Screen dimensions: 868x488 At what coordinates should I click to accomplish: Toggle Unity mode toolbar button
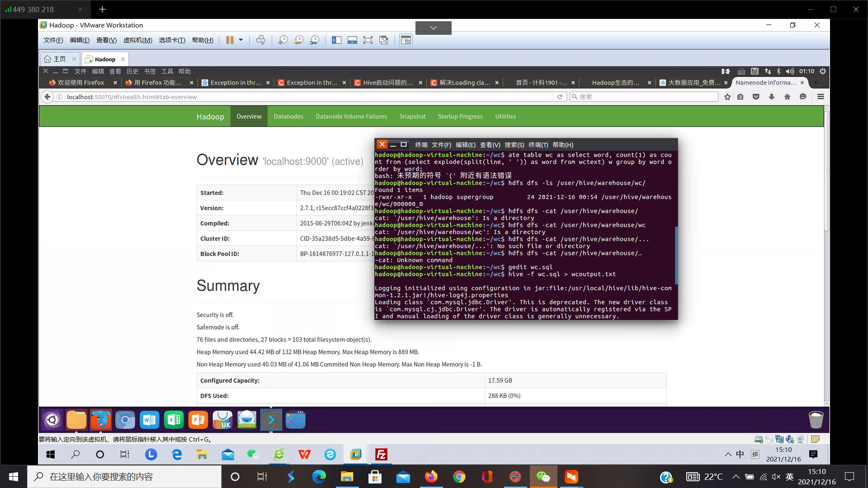pyautogui.click(x=384, y=40)
